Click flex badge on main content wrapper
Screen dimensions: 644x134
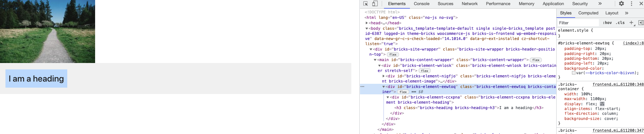click(536, 60)
